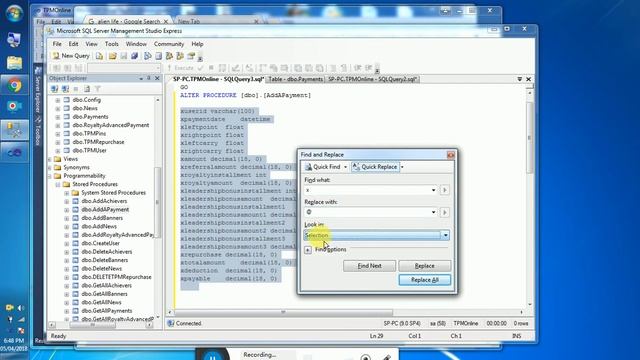Click the filter icon in Object Explorer toolbar
Screen dimensions: 640x360
pos(98,89)
